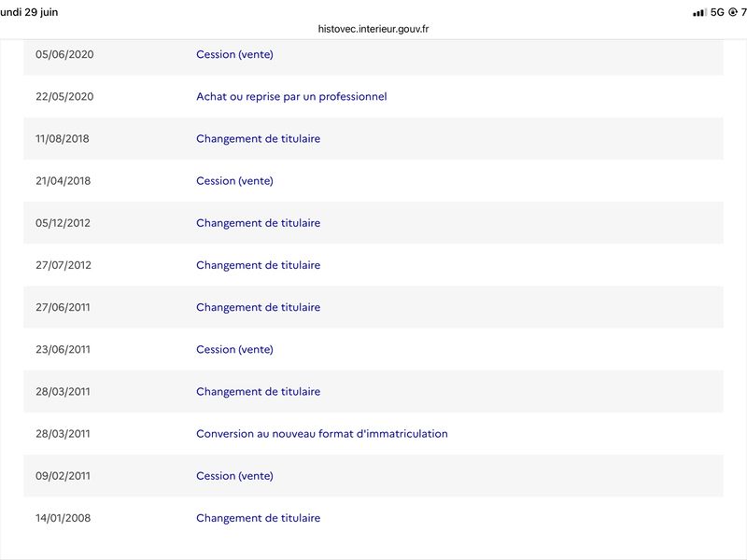Screen dimensions: 747x560
Task: Open Changement de titulaire dated 27/07/2012
Action: point(259,265)
